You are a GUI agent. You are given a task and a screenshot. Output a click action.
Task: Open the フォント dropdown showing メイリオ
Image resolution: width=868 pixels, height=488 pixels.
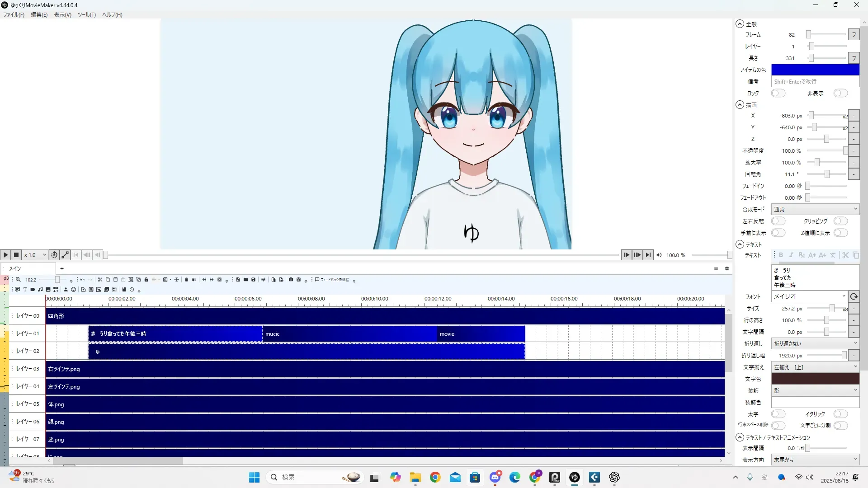pyautogui.click(x=809, y=296)
